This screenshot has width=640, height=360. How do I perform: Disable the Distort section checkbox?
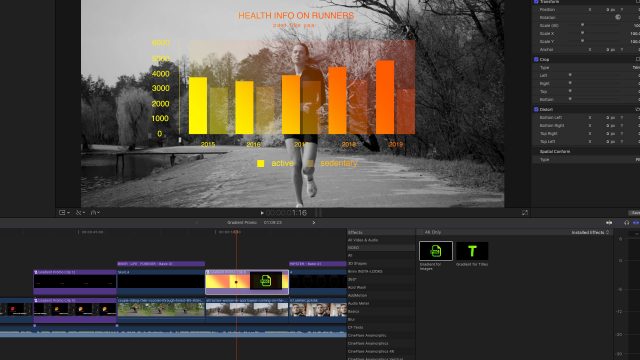click(x=536, y=109)
